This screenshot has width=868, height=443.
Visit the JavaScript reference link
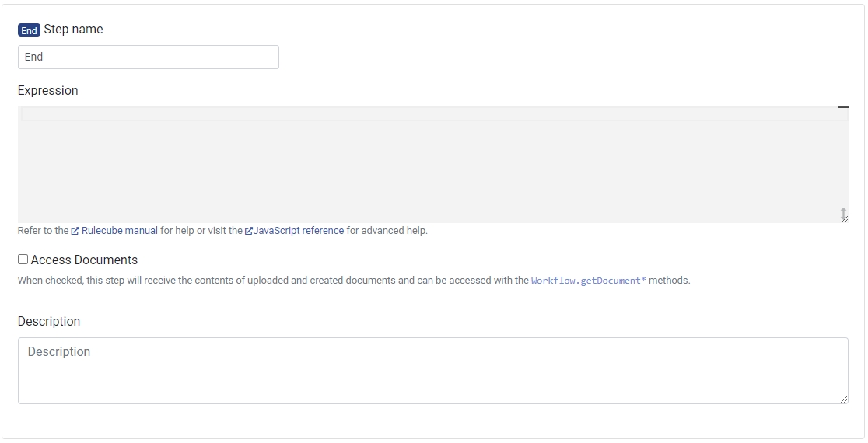(x=298, y=231)
